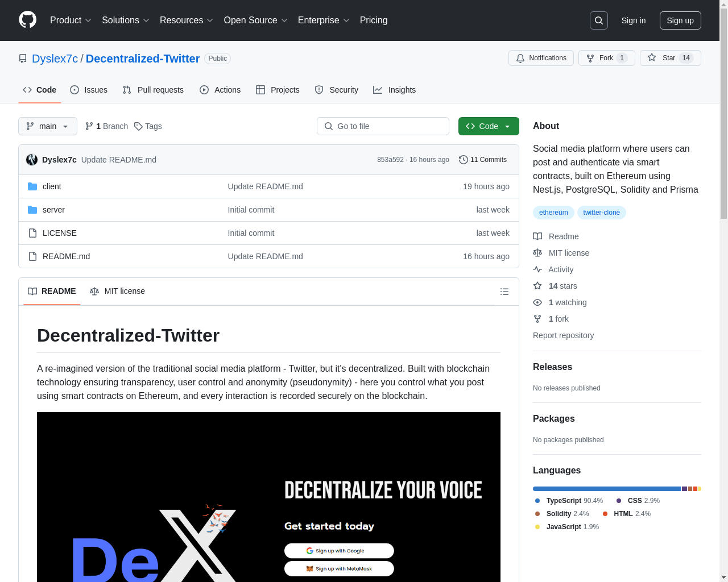Click the Sign up button
Viewport: 728px width, 582px height.
[x=680, y=20]
